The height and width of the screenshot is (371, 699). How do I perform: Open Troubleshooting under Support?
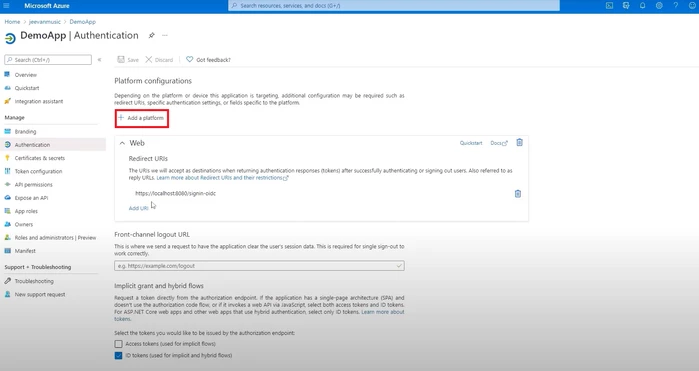pyautogui.click(x=34, y=281)
